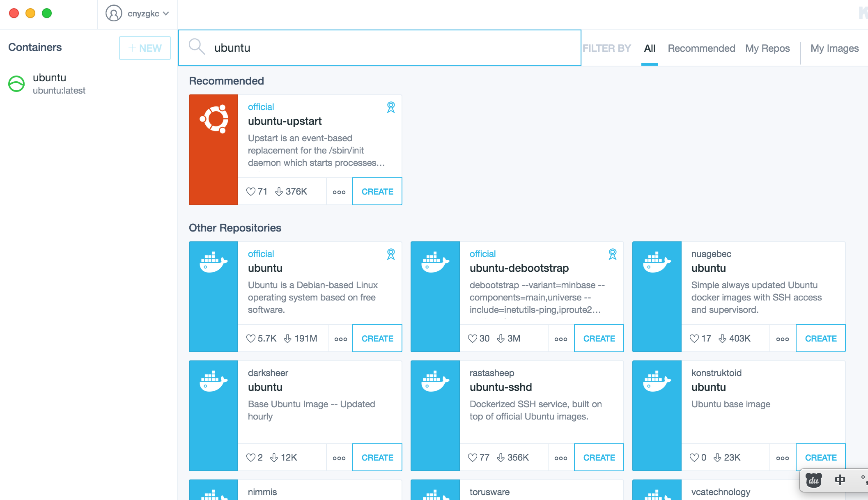The width and height of the screenshot is (868, 500).
Task: Click official badge icon on ubuntu-upstart card
Action: (x=391, y=107)
